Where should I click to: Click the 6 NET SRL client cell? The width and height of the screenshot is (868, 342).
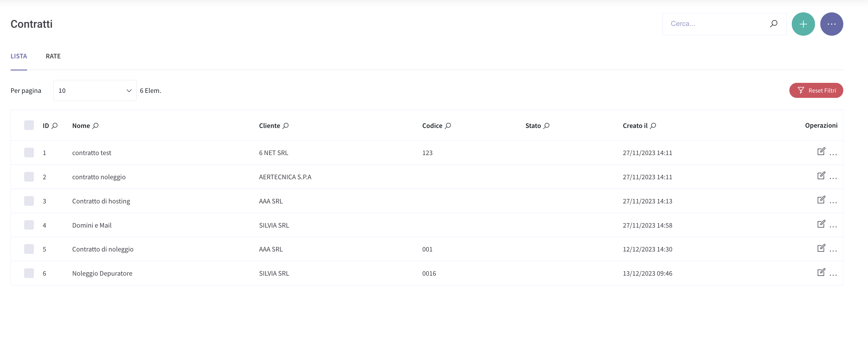[x=273, y=152]
